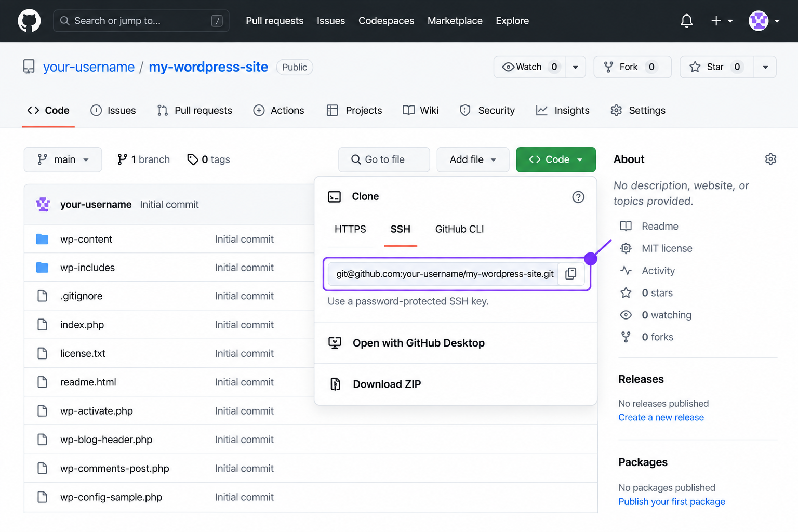This screenshot has width=798, height=532.
Task: Open the 1 branch link
Action: coord(144,159)
